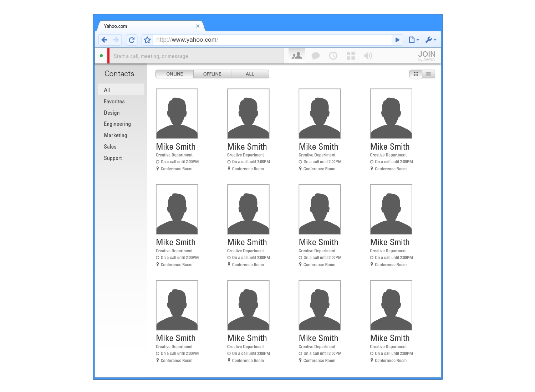This screenshot has height=392, width=535.
Task: Select the Marketing group in the sidebar
Action: [x=115, y=135]
